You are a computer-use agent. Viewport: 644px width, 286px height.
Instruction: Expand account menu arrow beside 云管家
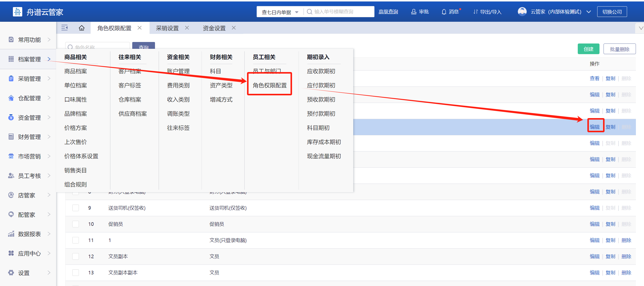tap(589, 12)
